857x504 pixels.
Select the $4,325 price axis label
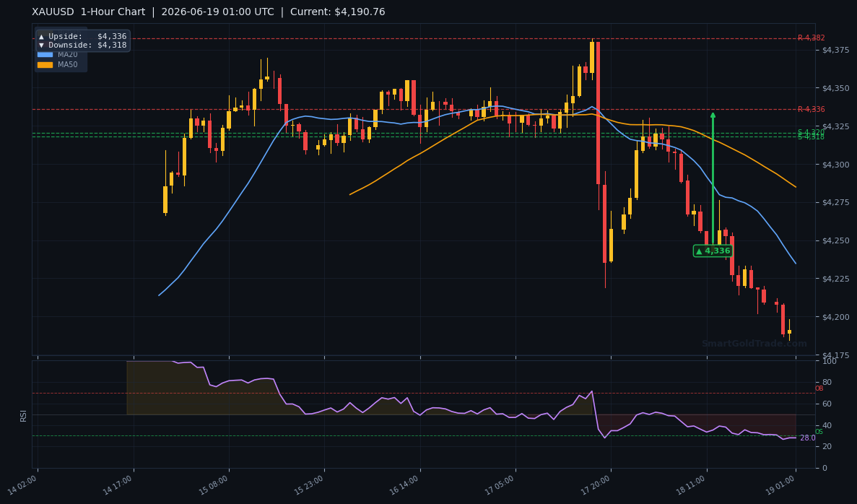click(x=836, y=126)
